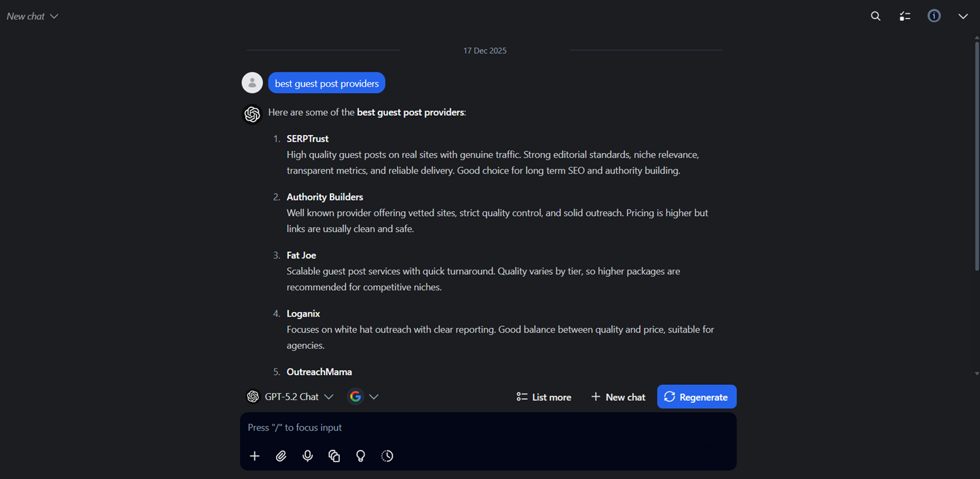Expand the top-right chevron menu
This screenshot has height=479, width=980.
coord(963,16)
